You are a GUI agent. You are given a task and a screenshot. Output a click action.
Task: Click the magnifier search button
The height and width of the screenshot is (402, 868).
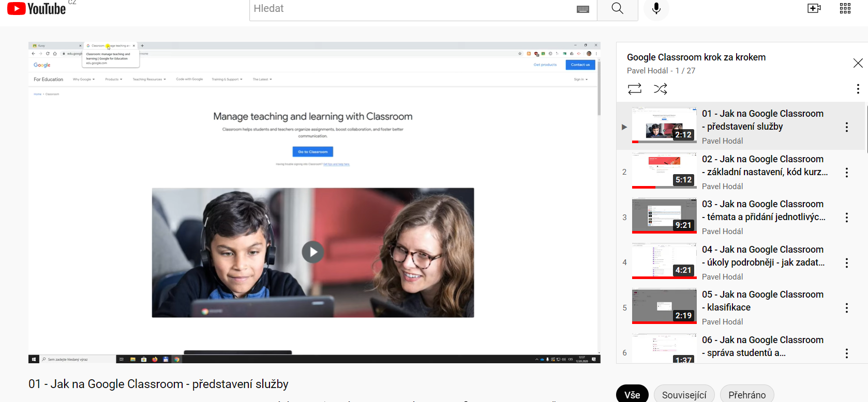(x=617, y=9)
